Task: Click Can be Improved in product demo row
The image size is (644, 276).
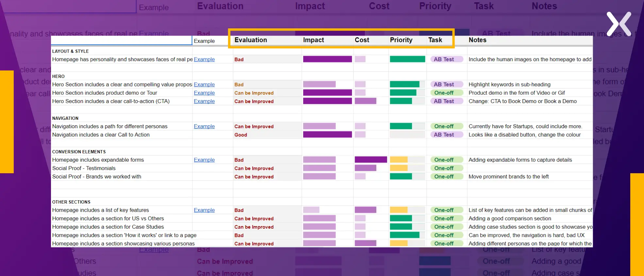Action: [x=254, y=93]
